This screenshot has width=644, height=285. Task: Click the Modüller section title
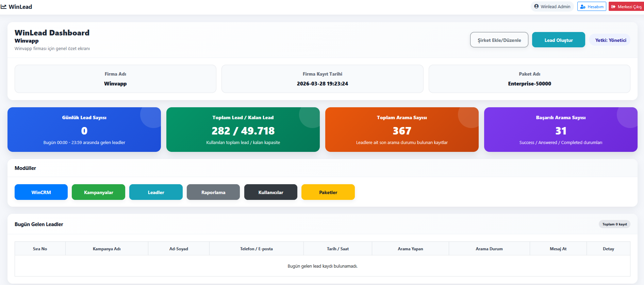pos(25,168)
